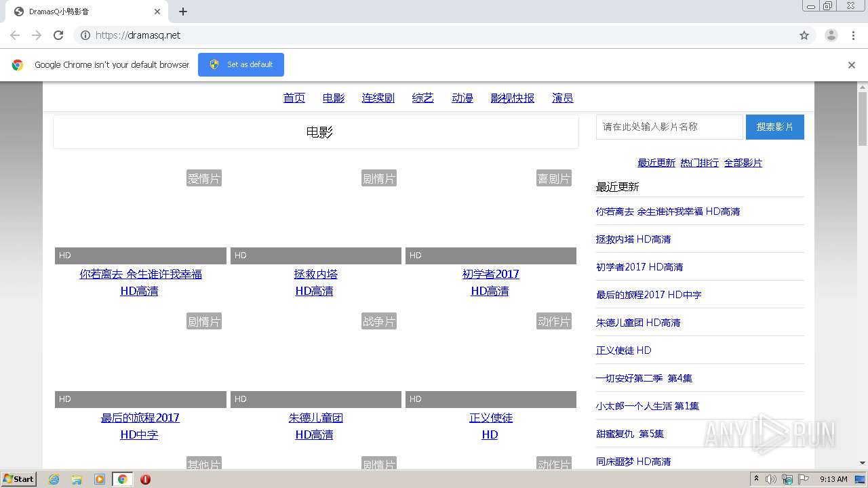Click the 搜索影片 search button
The height and width of the screenshot is (488, 868).
775,127
